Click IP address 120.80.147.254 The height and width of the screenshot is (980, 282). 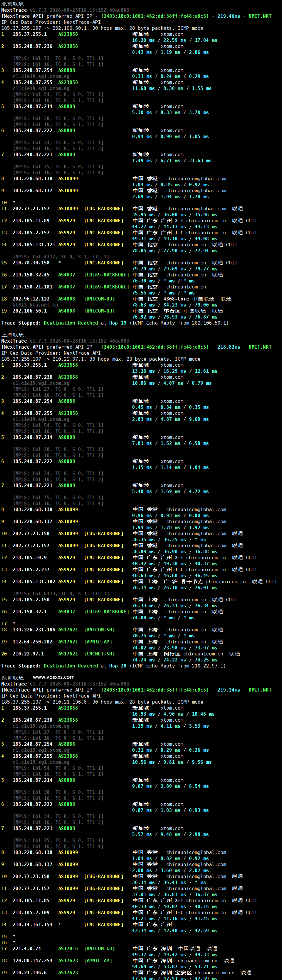coord(32,961)
